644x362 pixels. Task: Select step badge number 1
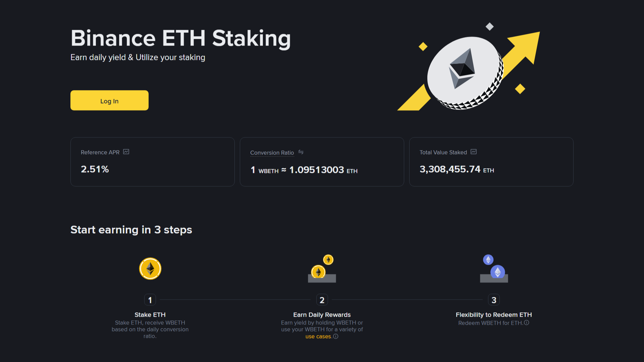tap(150, 300)
